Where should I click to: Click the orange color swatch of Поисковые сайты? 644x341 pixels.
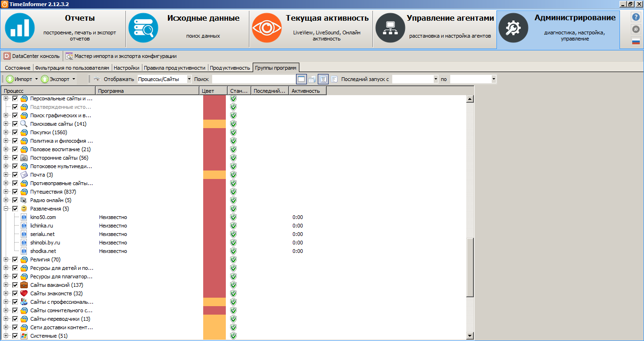215,124
